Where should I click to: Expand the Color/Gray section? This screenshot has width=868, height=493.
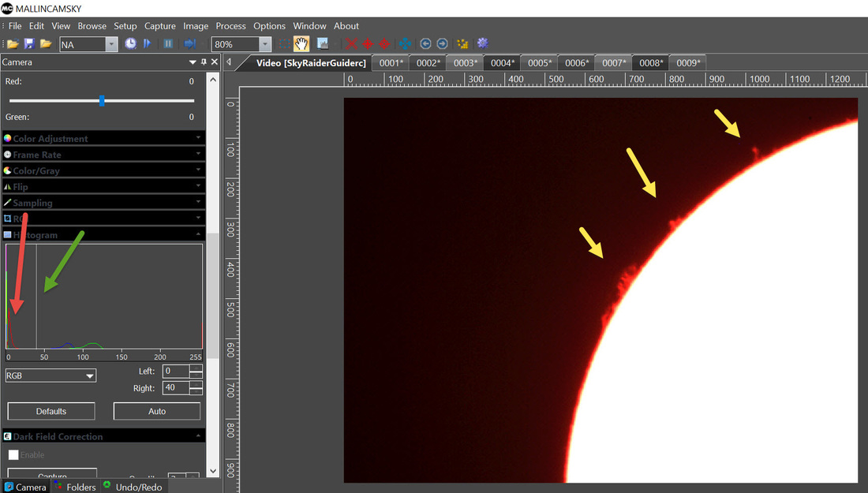click(x=103, y=170)
